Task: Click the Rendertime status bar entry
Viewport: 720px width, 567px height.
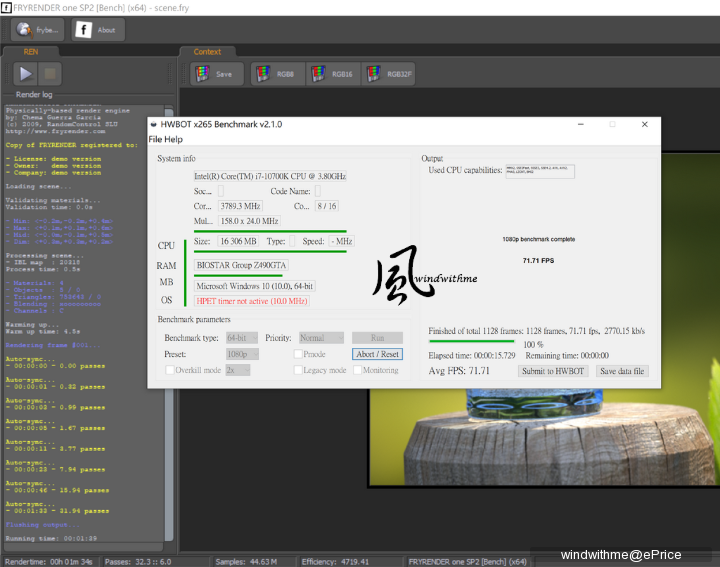Action: [x=49, y=561]
